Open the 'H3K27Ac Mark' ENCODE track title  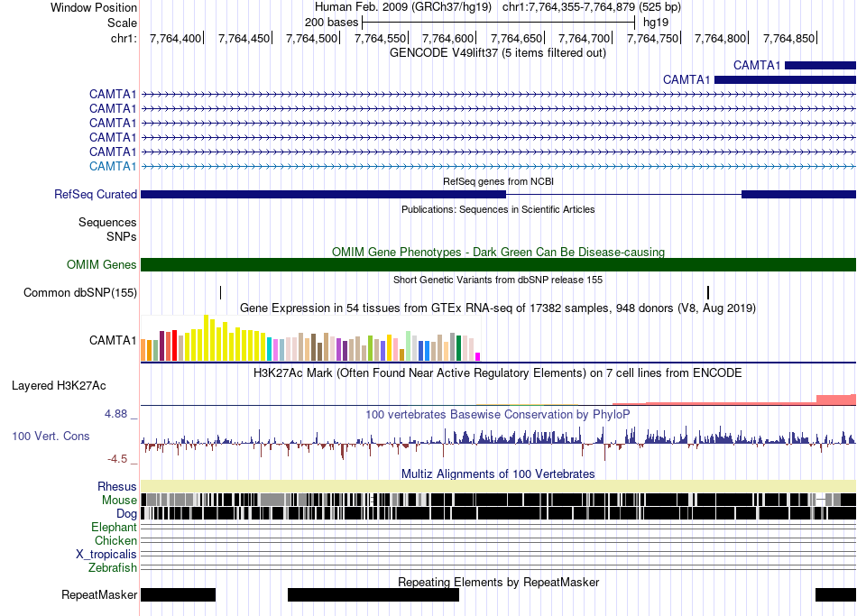click(x=498, y=372)
